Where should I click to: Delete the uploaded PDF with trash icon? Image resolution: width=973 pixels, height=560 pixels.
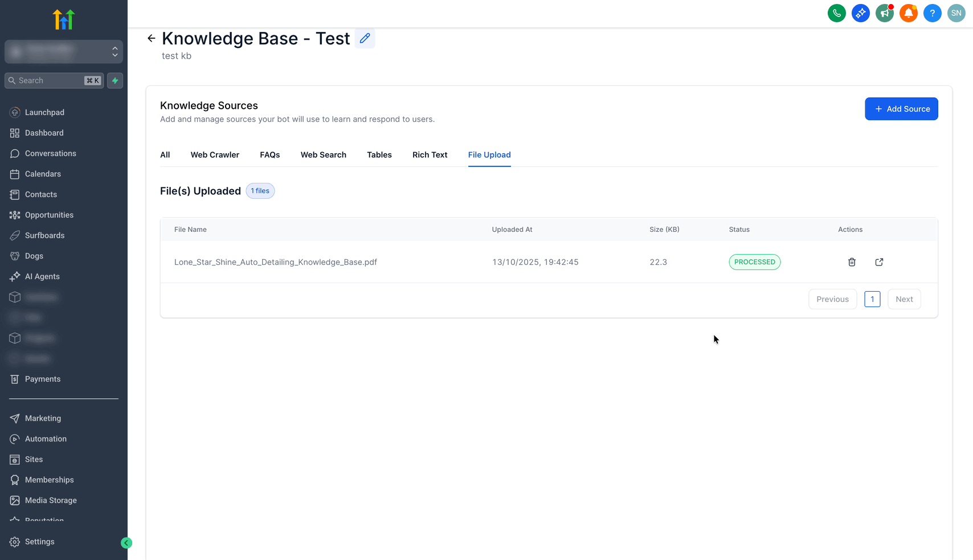click(x=852, y=262)
